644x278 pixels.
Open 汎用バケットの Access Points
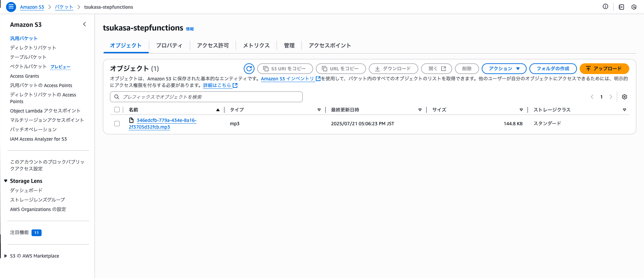coord(41,85)
